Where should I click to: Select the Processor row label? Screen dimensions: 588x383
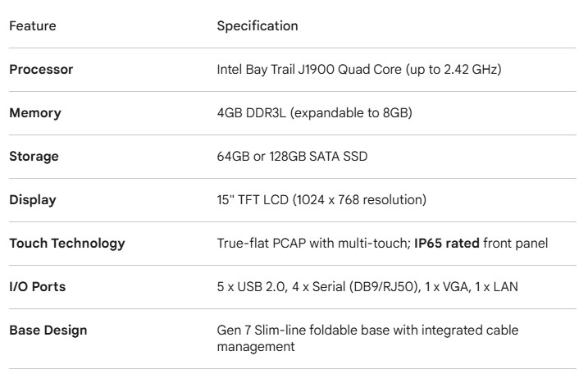tap(41, 70)
